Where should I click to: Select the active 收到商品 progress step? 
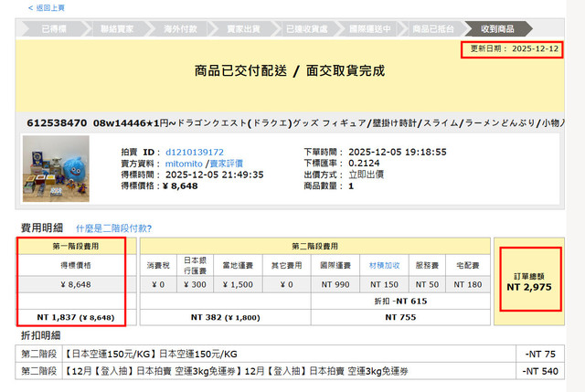(497, 28)
